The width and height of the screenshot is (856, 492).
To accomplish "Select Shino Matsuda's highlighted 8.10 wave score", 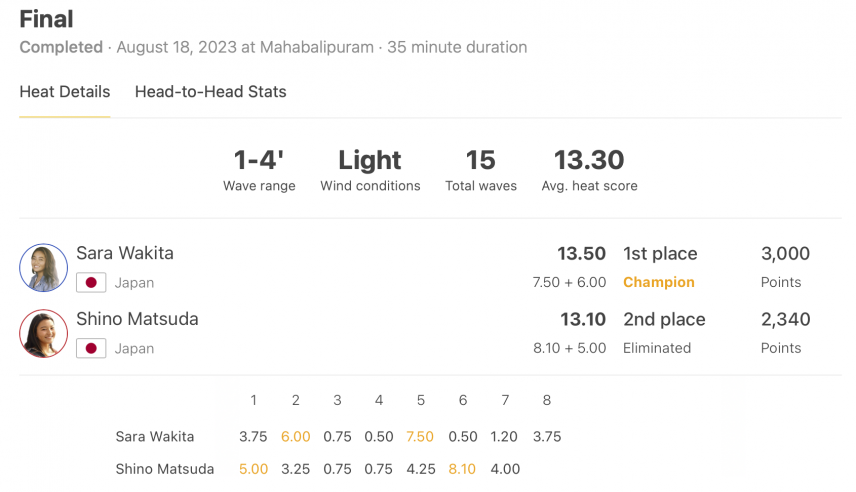I will pos(462,469).
